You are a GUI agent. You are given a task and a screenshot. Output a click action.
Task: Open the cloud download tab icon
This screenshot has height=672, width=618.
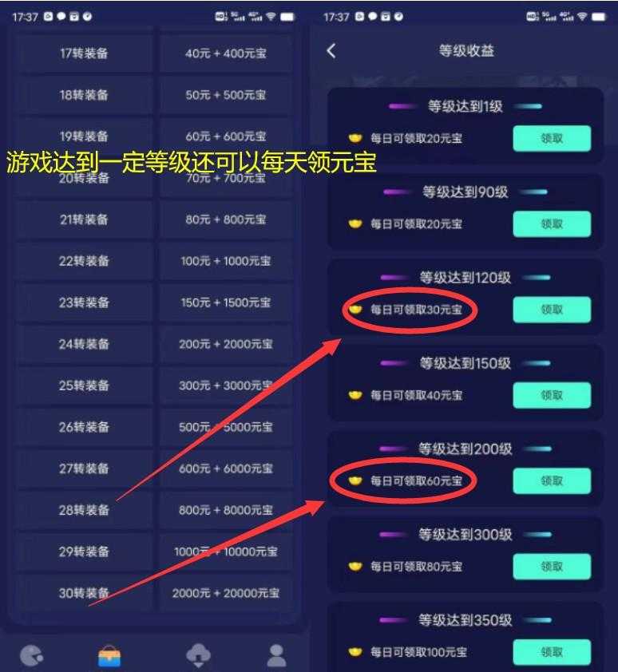[198, 655]
